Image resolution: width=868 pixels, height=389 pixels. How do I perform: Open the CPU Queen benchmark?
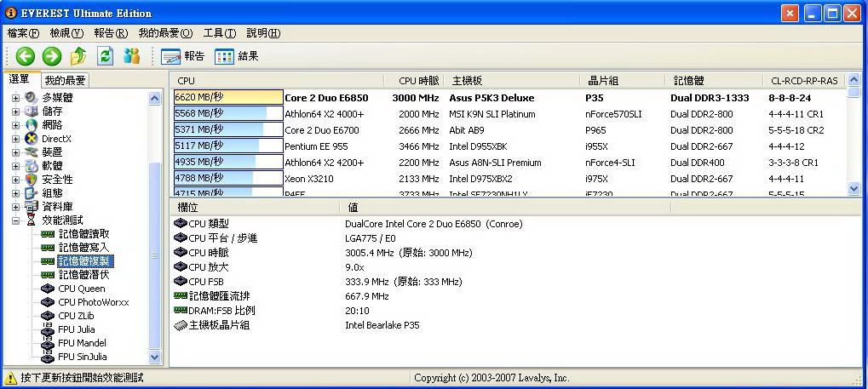pos(82,289)
